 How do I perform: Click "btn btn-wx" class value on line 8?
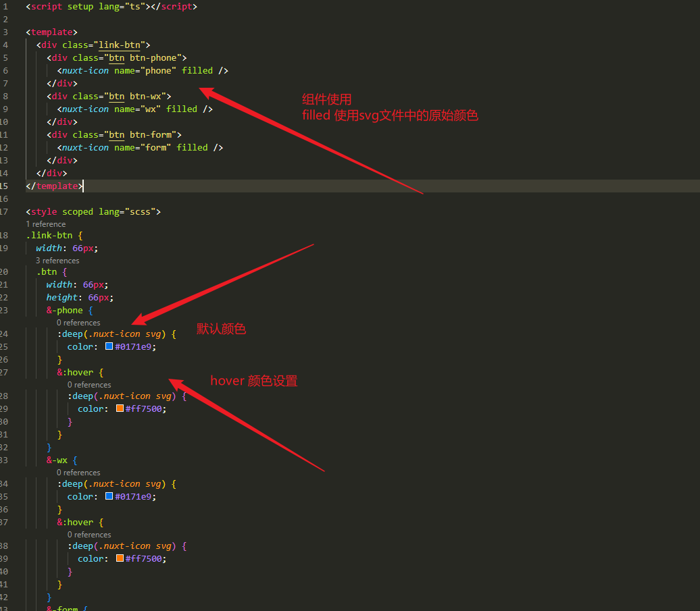[138, 97]
